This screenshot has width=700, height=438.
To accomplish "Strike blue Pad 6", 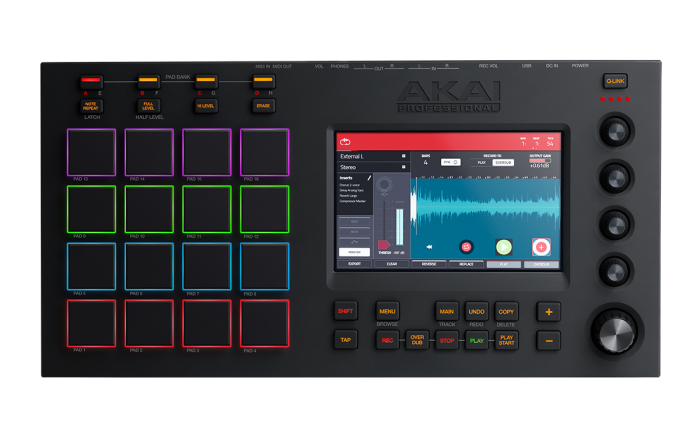I will tap(149, 267).
